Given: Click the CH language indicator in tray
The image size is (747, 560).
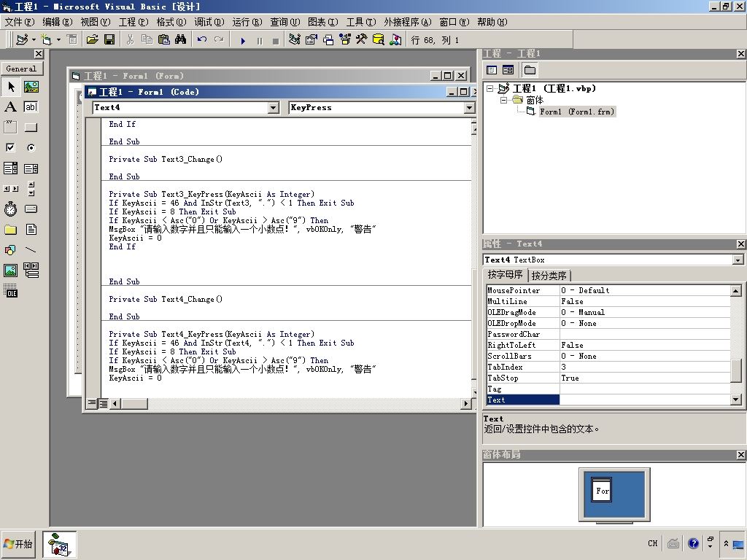Looking at the screenshot, I should click(x=653, y=543).
